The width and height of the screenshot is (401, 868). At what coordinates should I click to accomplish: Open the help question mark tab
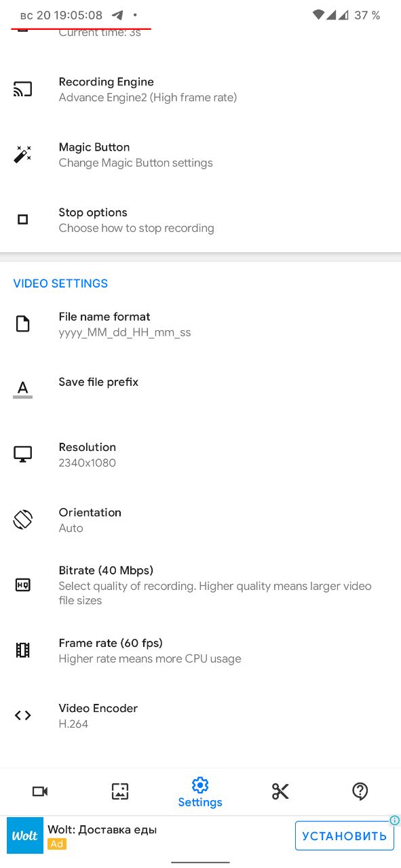[x=360, y=791]
